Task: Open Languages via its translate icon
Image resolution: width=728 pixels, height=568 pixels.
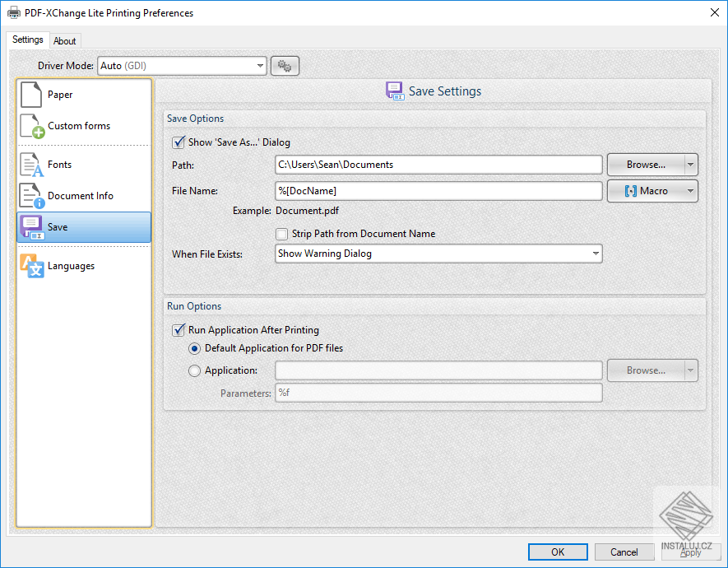Action: pos(31,266)
